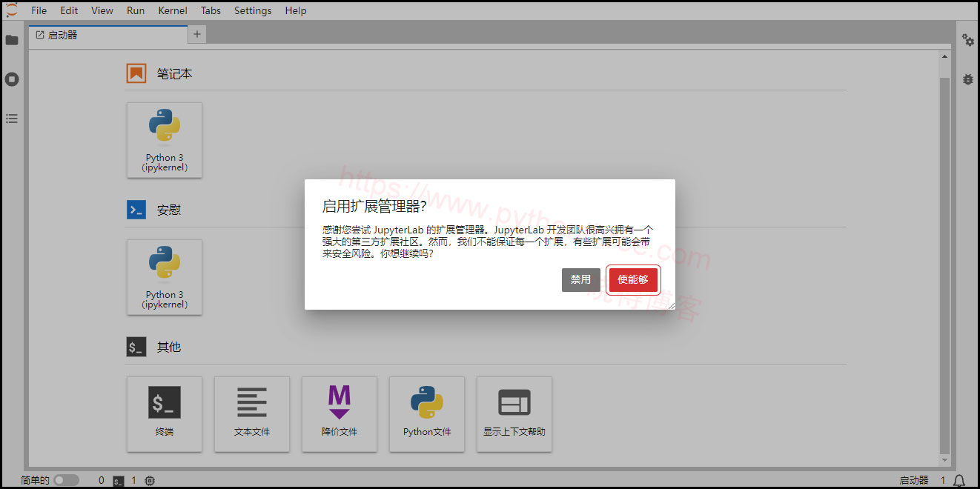980x489 pixels.
Task: Click the 0 counter in status bar
Action: point(102,481)
